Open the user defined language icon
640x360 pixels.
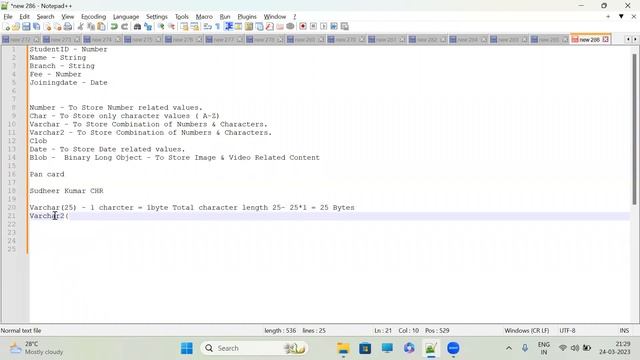[239, 27]
